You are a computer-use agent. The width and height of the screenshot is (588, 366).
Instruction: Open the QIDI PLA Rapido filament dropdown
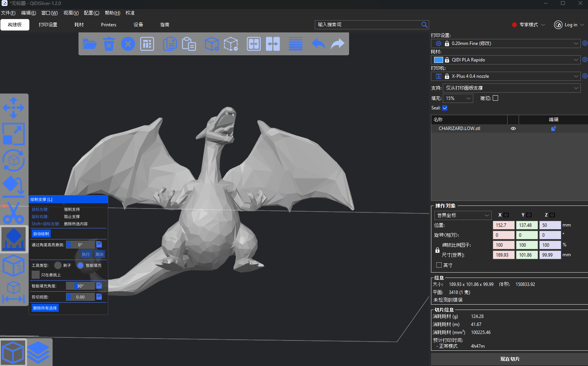506,60
